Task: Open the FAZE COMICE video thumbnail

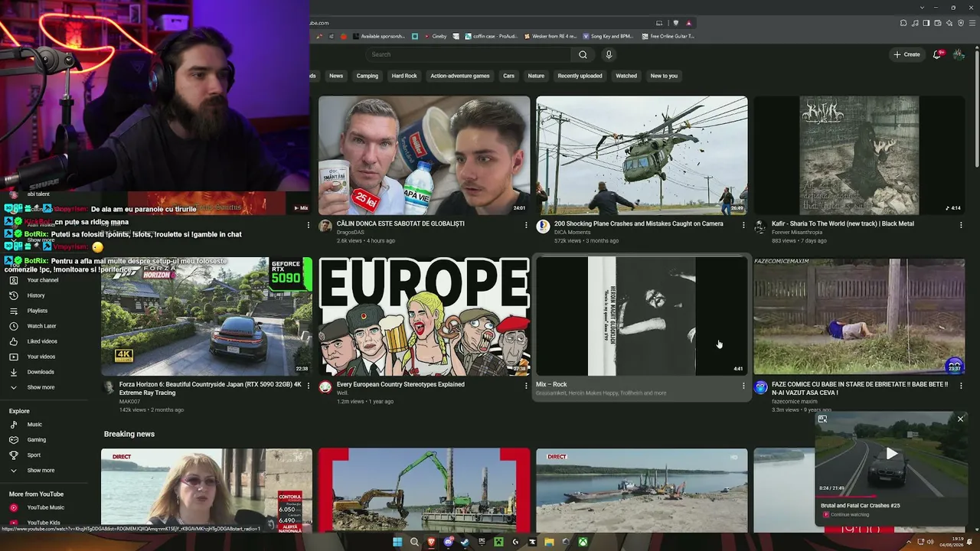Action: [859, 316]
